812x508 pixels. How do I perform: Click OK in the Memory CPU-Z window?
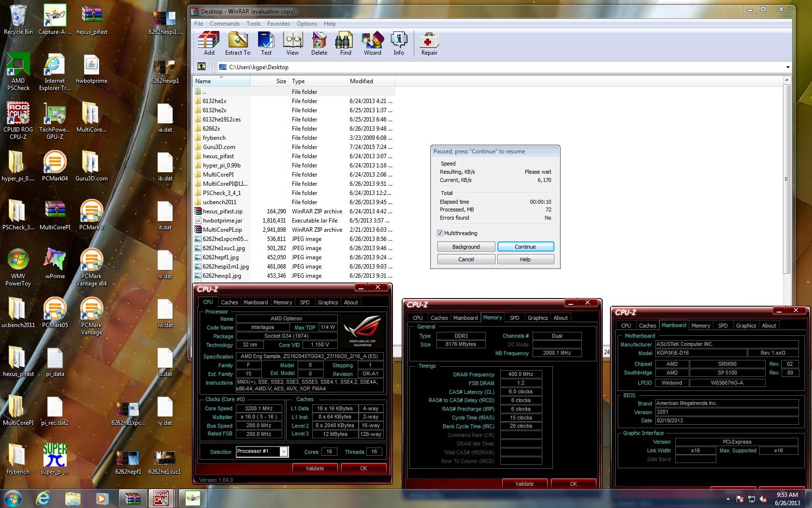tap(573, 484)
